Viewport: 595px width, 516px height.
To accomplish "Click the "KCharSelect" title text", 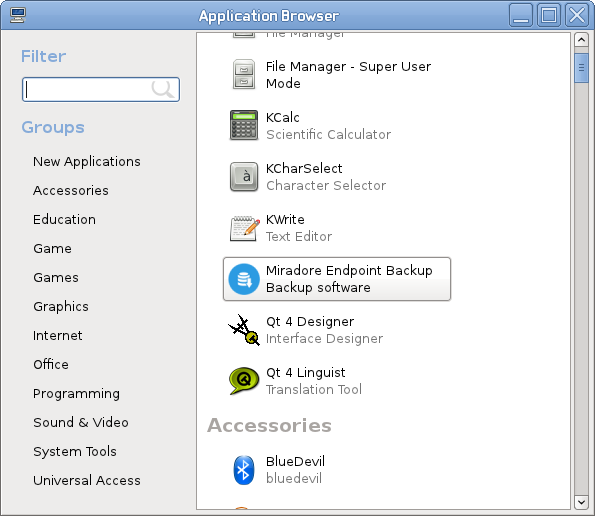I will (304, 168).
